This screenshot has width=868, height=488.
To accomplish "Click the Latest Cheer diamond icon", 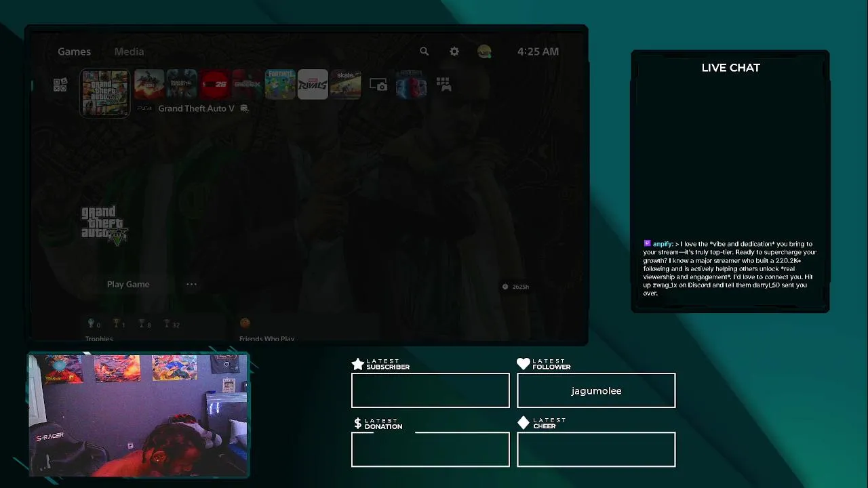I will [523, 423].
